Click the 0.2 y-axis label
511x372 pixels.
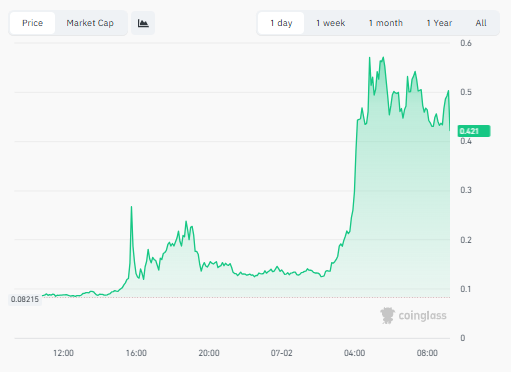tap(466, 240)
